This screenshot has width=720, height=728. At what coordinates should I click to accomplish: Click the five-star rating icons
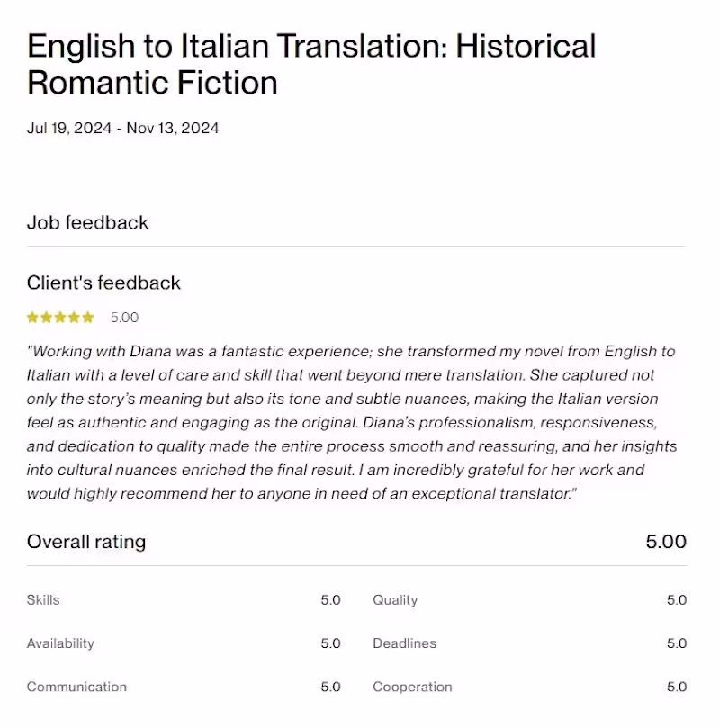tap(60, 318)
